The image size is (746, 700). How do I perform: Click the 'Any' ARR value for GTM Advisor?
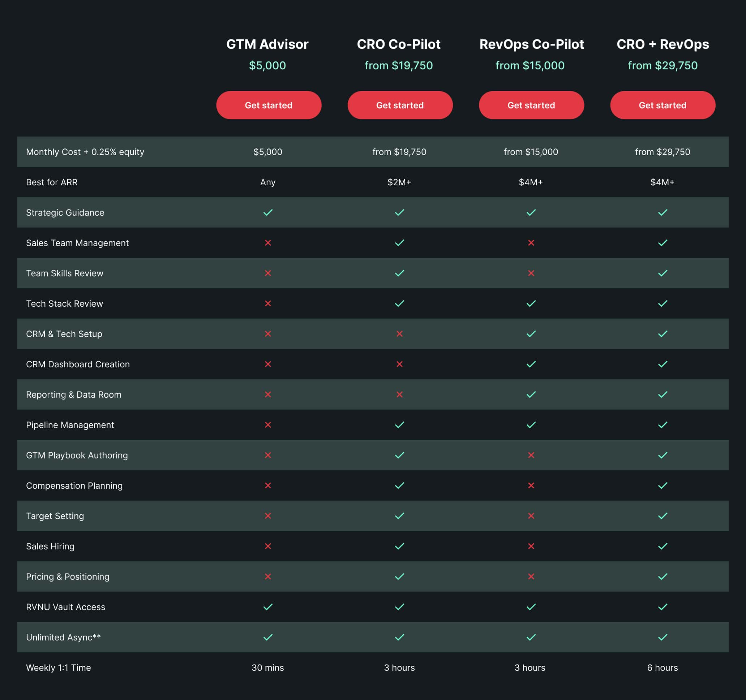coord(268,183)
